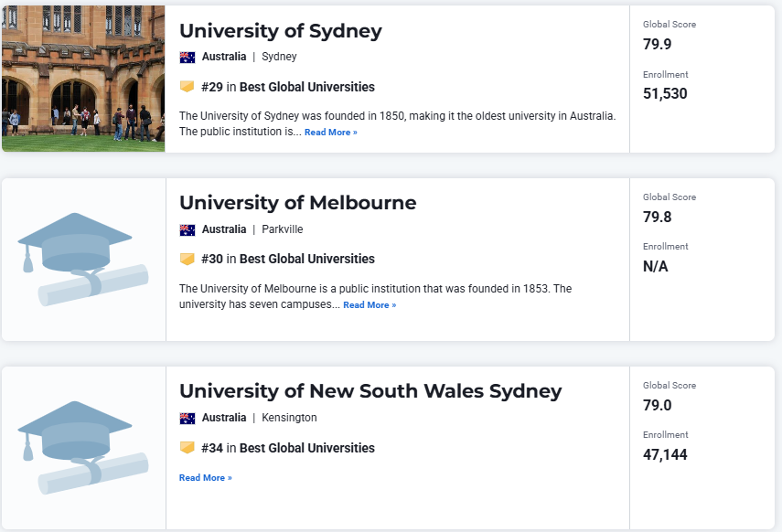The width and height of the screenshot is (782, 532).
Task: Click the ranking badge icon beside #30
Action: pos(187,259)
